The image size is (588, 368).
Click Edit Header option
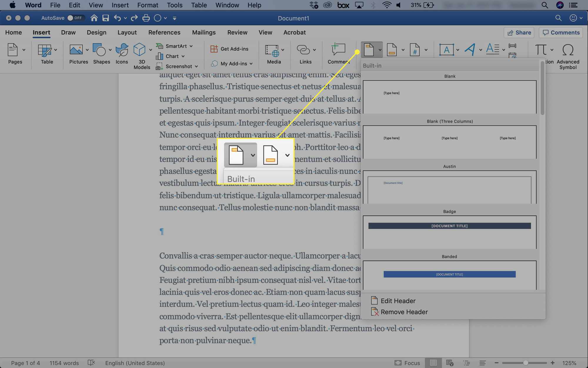398,301
